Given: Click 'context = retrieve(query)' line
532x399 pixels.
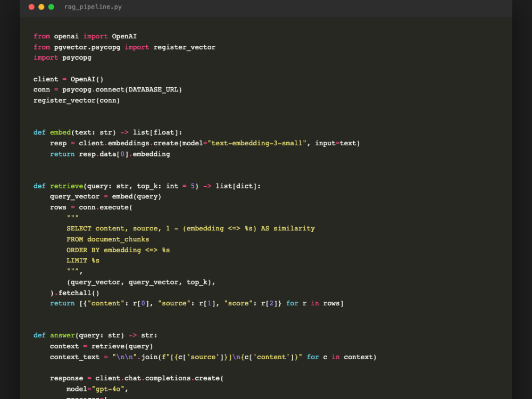Looking at the screenshot, I should click(102, 346).
